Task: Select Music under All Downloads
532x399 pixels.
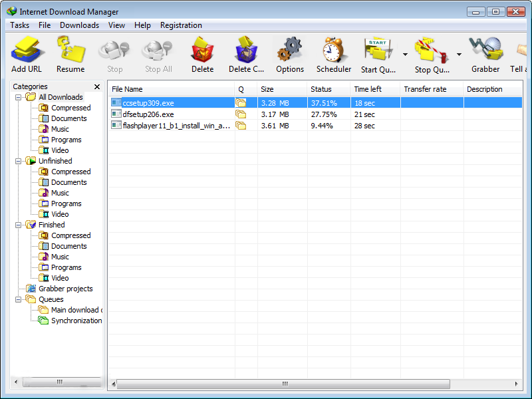Action: [x=60, y=129]
